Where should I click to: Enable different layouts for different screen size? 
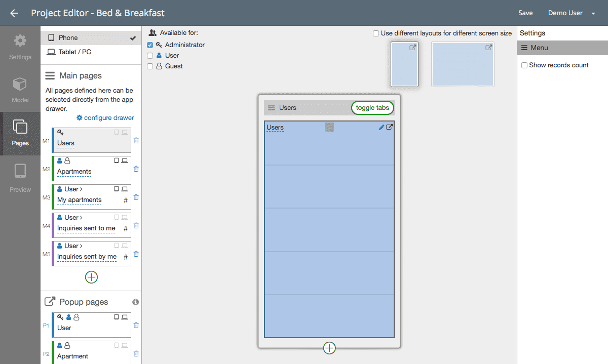(x=376, y=33)
